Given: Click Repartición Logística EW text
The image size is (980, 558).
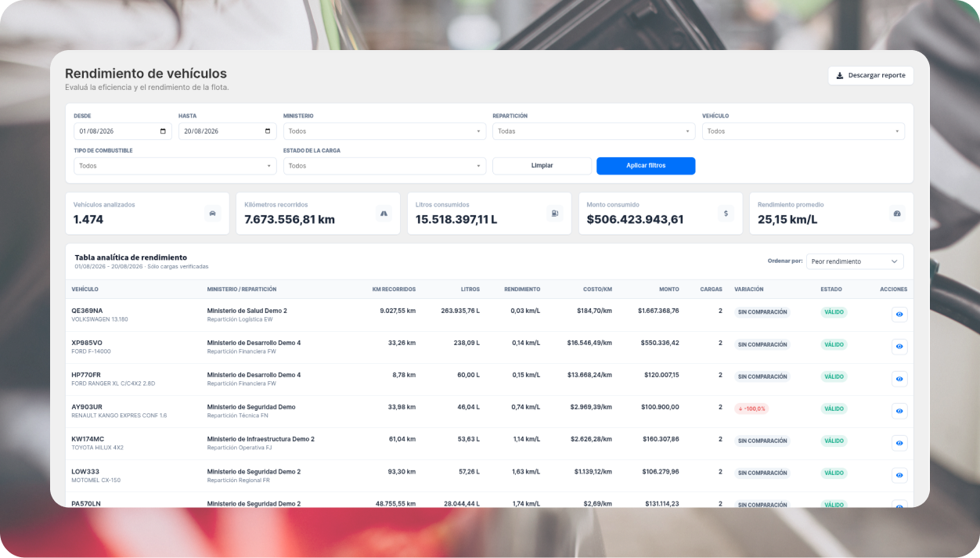Looking at the screenshot, I should click(x=240, y=319).
